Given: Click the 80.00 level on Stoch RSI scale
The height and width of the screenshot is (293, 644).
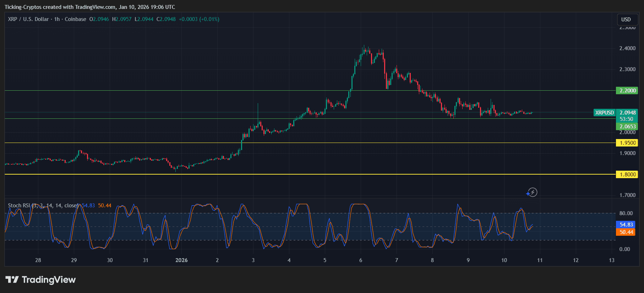Looking at the screenshot, I should click(x=626, y=213).
